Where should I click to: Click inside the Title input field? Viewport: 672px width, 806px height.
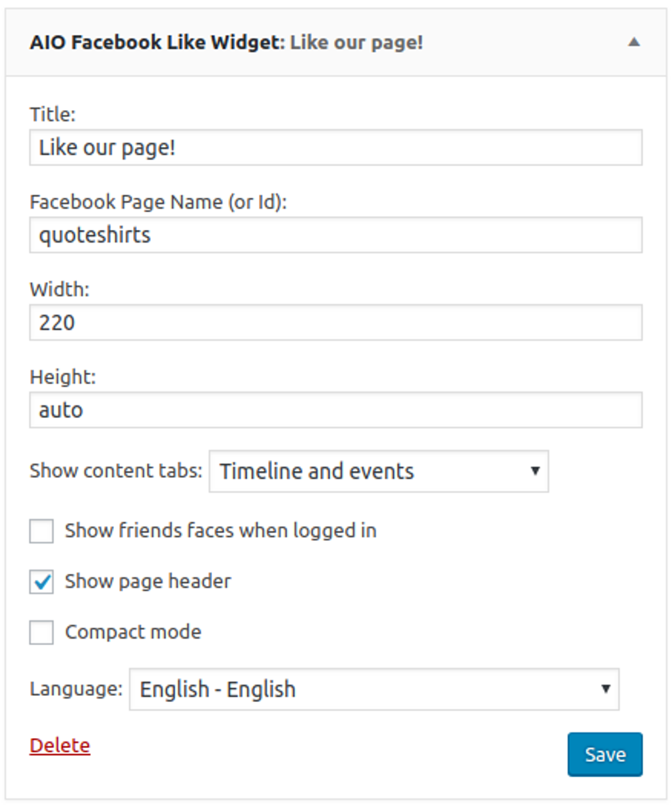pos(335,146)
